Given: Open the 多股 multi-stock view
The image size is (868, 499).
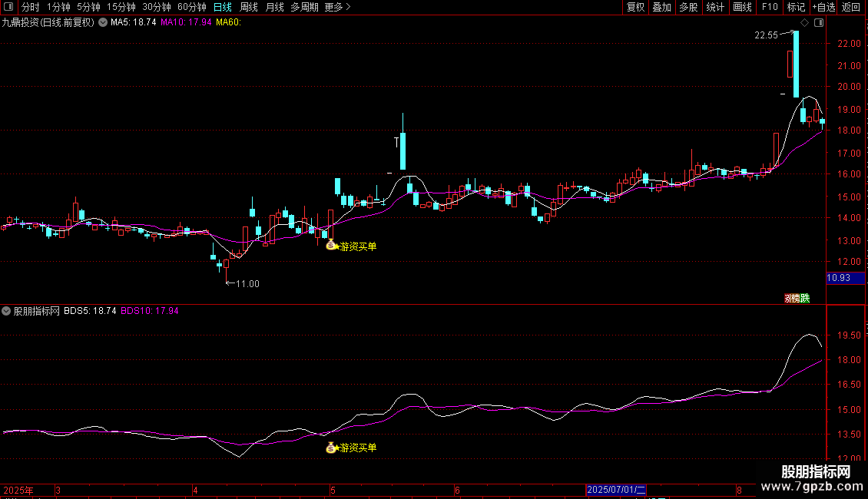Looking at the screenshot, I should pyautogui.click(x=688, y=7).
